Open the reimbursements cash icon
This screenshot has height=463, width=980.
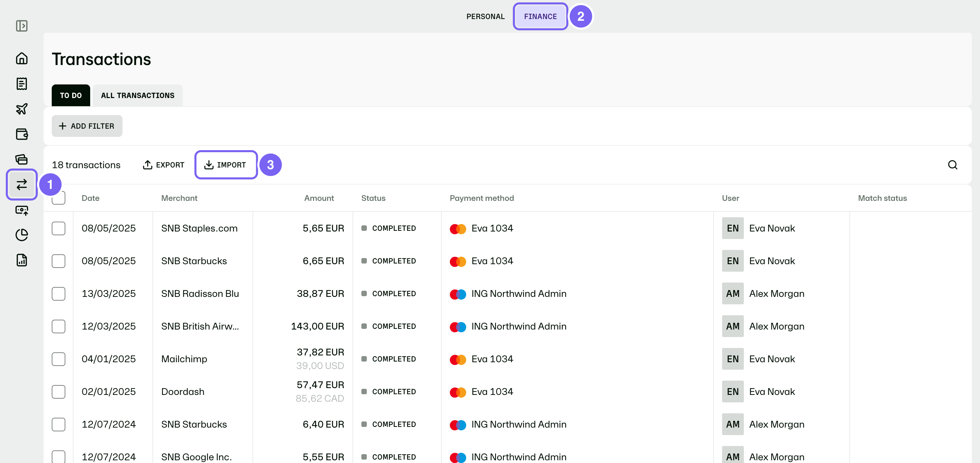tap(22, 210)
